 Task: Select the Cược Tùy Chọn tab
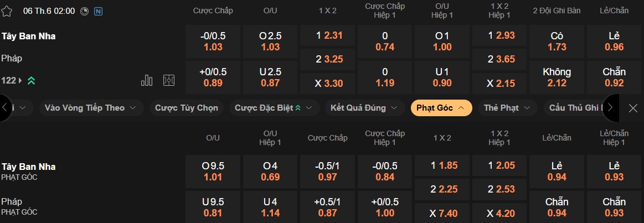tap(187, 108)
